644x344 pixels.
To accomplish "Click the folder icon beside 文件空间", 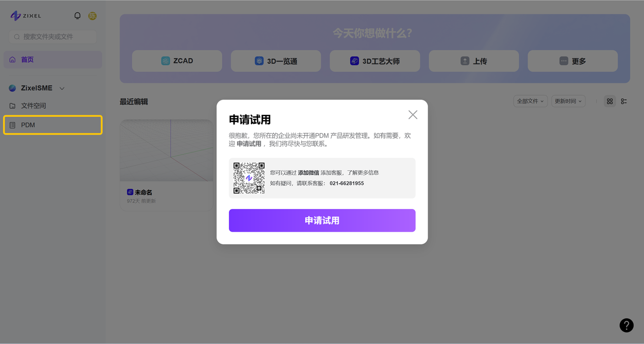I will (x=13, y=106).
